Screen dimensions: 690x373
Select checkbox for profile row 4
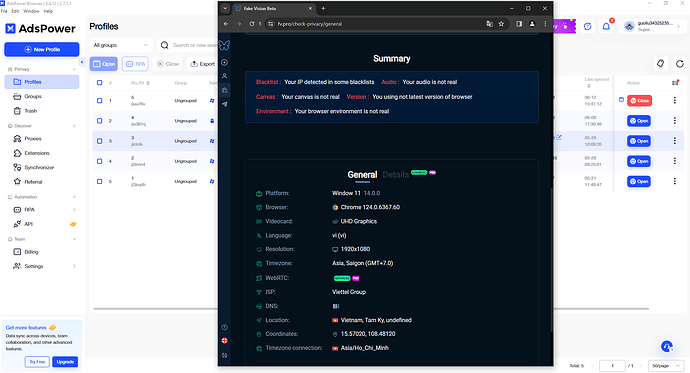coord(99,161)
